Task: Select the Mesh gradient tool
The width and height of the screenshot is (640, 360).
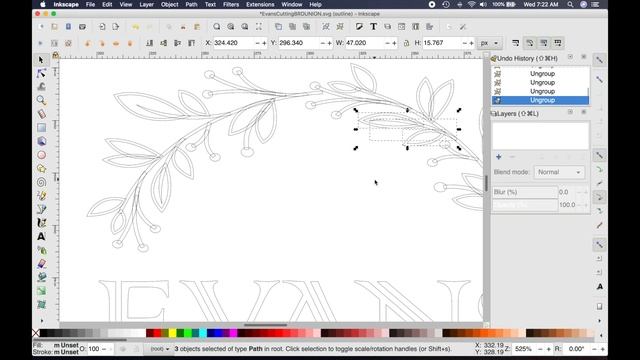Action: 41,304
